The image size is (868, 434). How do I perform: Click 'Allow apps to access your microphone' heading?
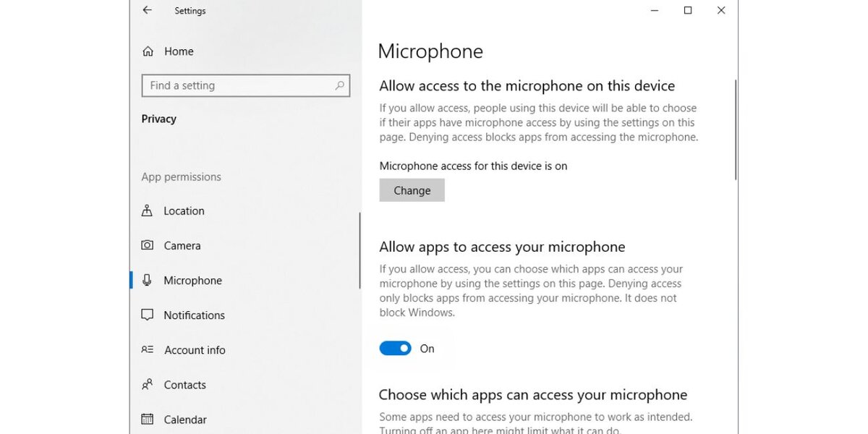[502, 247]
